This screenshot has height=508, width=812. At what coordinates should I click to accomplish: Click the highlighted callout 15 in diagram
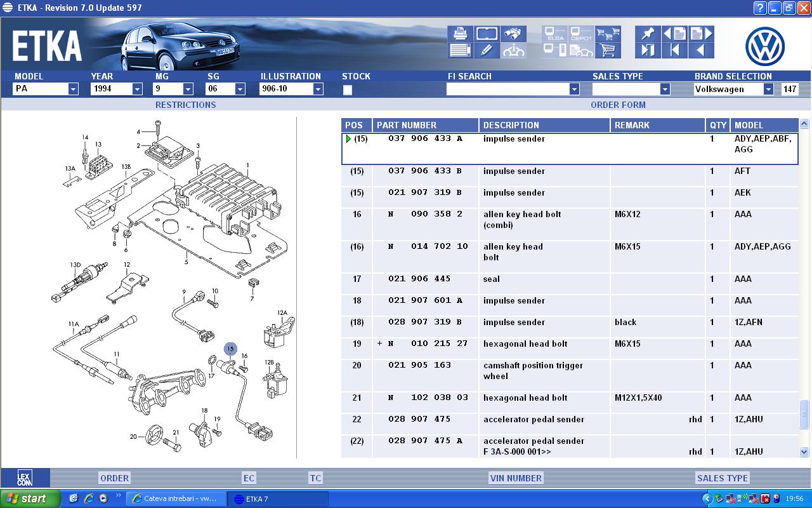[230, 349]
